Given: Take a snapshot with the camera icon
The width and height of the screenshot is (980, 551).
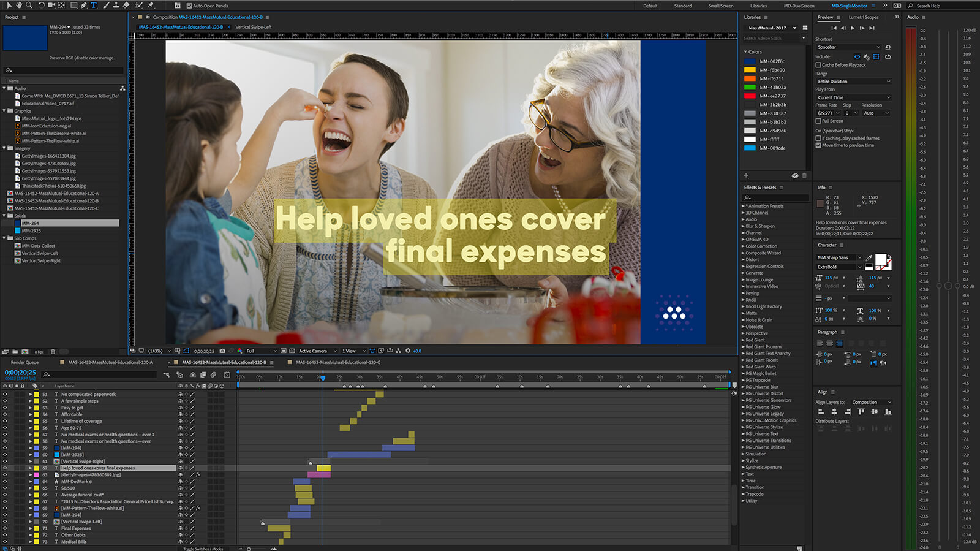Looking at the screenshot, I should [x=222, y=351].
